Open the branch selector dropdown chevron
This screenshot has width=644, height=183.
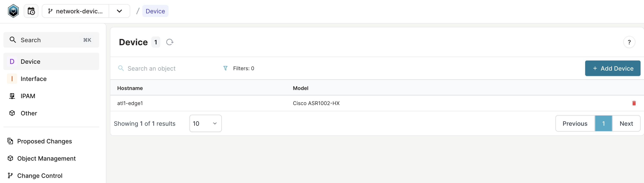[x=119, y=11]
